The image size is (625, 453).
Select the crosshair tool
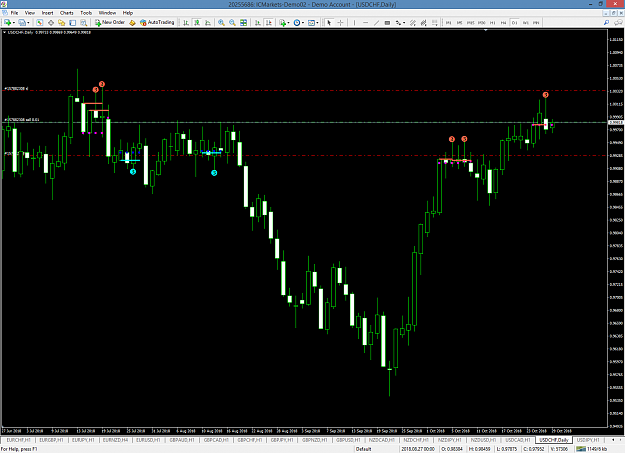coord(340,23)
